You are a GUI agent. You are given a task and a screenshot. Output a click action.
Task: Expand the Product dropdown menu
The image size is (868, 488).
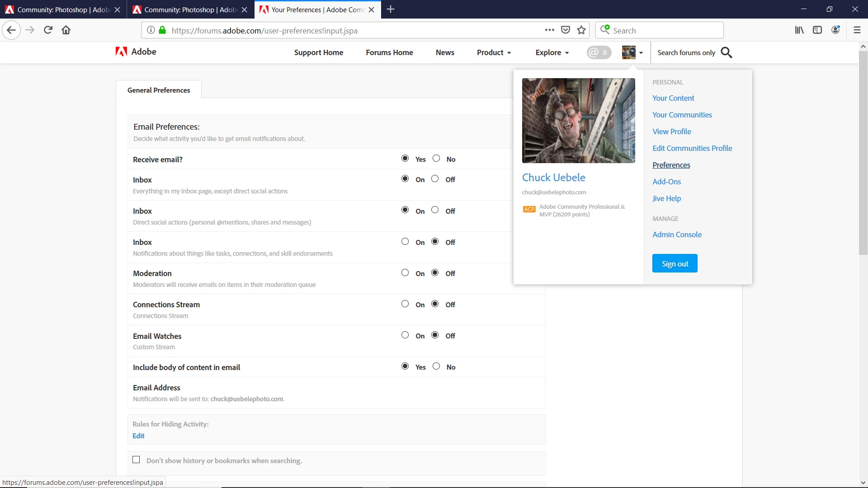click(494, 52)
